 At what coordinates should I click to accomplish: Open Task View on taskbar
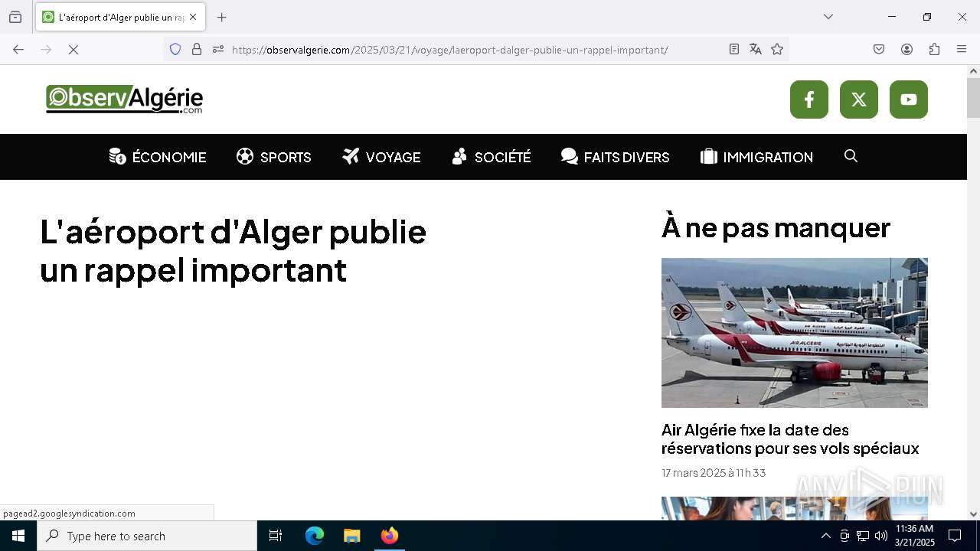point(276,536)
